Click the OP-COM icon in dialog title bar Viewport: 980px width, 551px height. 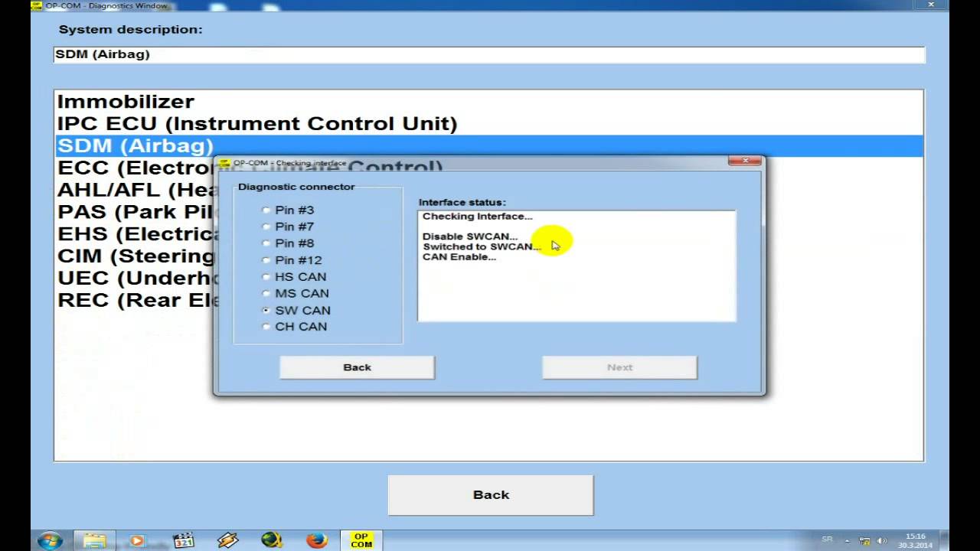[225, 163]
